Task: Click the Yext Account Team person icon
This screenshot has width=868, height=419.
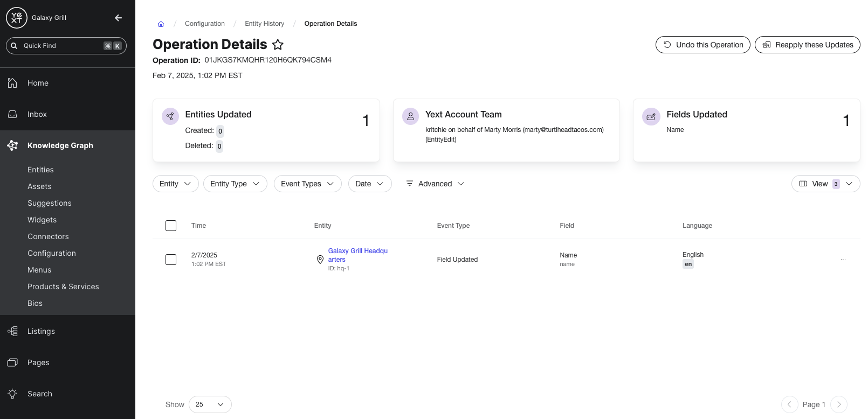Action: click(x=410, y=116)
